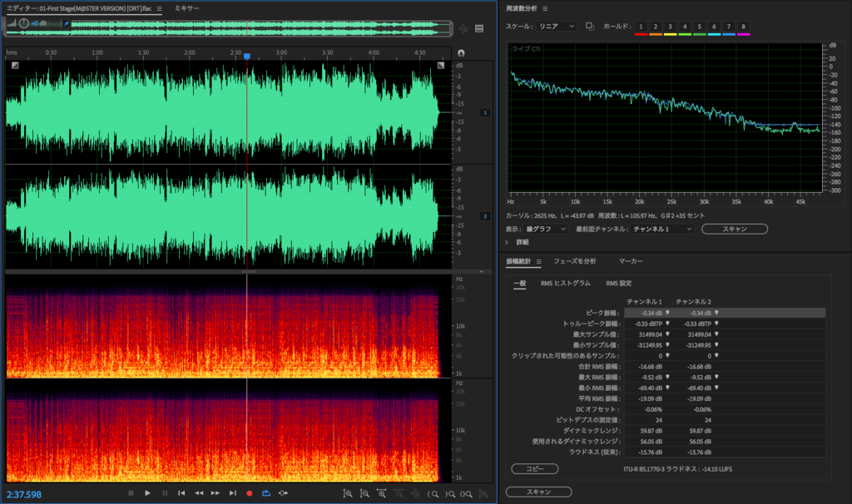Zoom in time
Viewport: 852px width, 504px height.
(x=381, y=494)
